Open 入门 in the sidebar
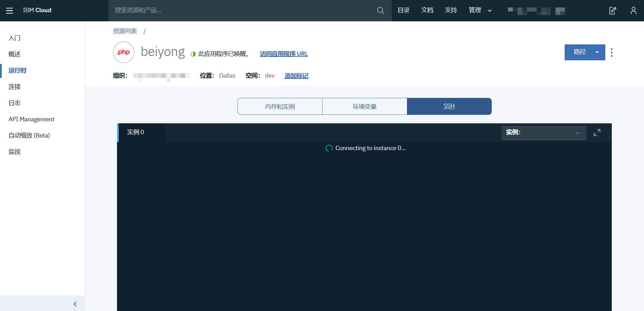Screen dimensions: 644x311 (15, 38)
